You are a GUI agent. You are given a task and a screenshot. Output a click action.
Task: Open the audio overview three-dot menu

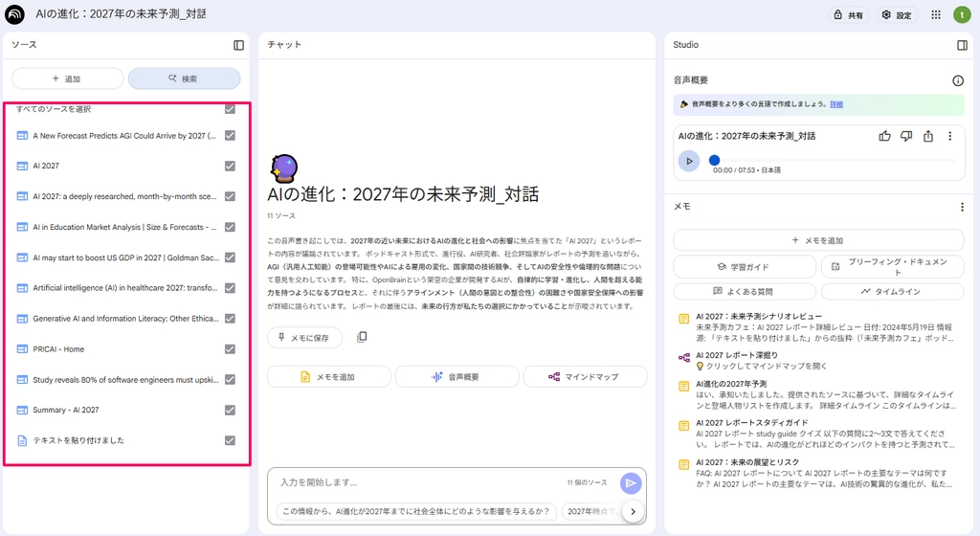[950, 136]
